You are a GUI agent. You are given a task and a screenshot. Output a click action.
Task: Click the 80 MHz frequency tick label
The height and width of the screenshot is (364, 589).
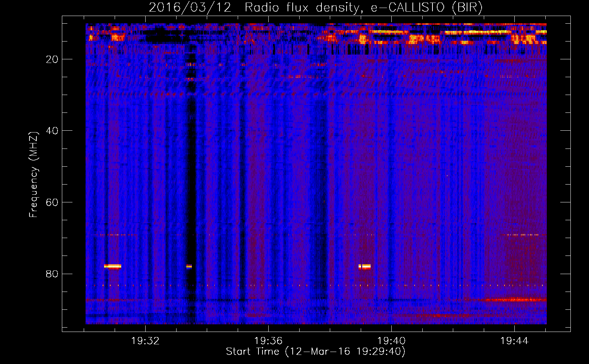click(x=52, y=274)
